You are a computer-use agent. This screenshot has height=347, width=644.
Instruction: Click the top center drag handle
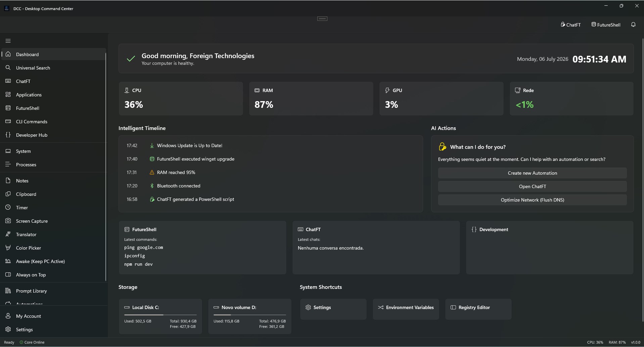click(322, 18)
